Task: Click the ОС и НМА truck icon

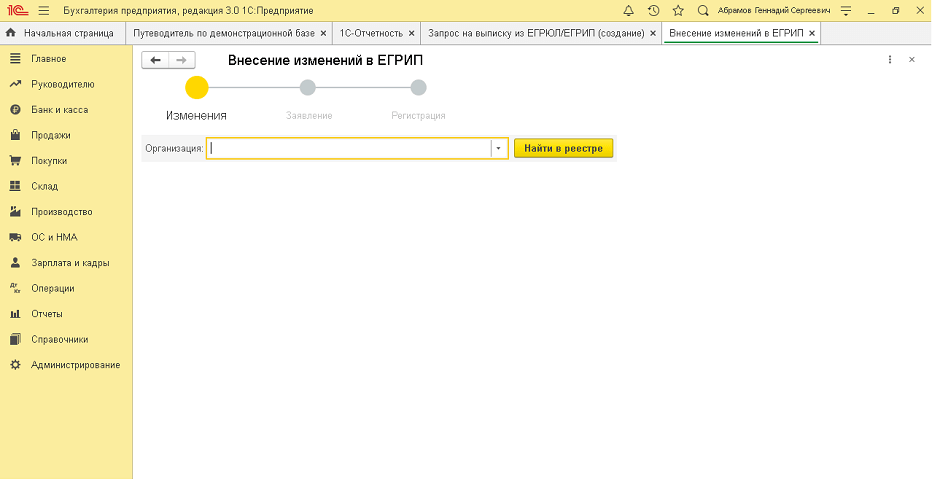Action: click(x=16, y=237)
